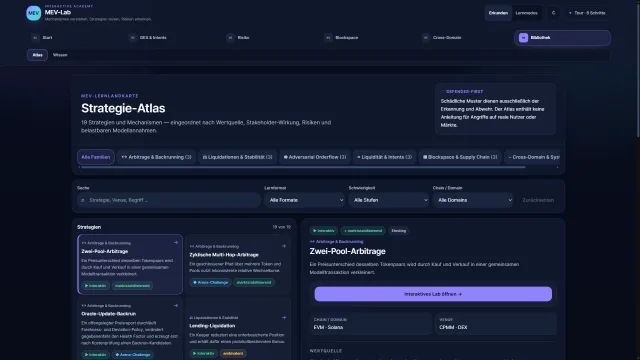
Task: Open the Start navigation section
Action: [x=76, y=38]
